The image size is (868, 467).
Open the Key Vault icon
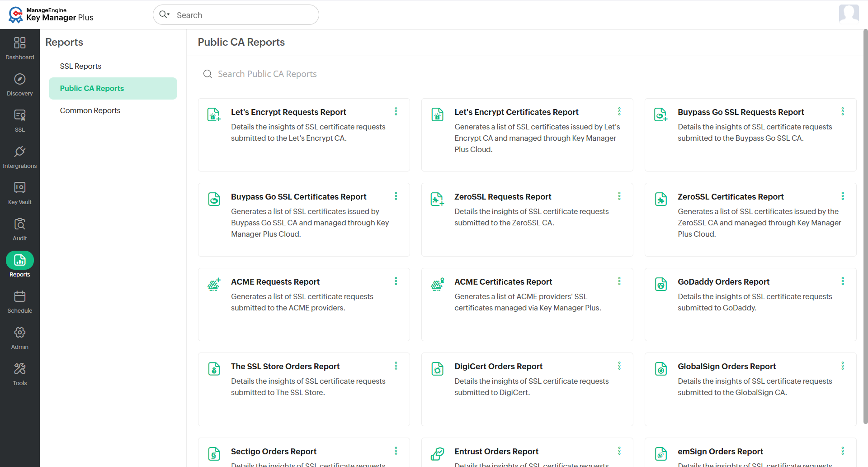20,188
